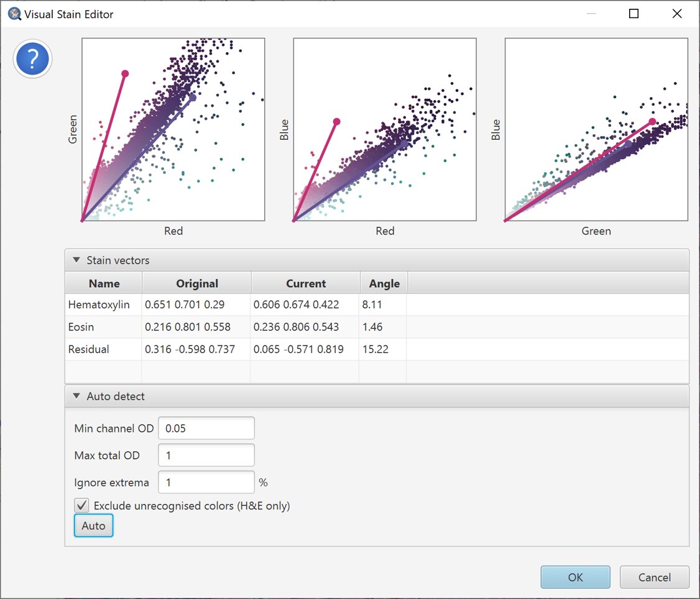Click the Original column header
Viewport: 700px width, 599px height.
point(197,283)
